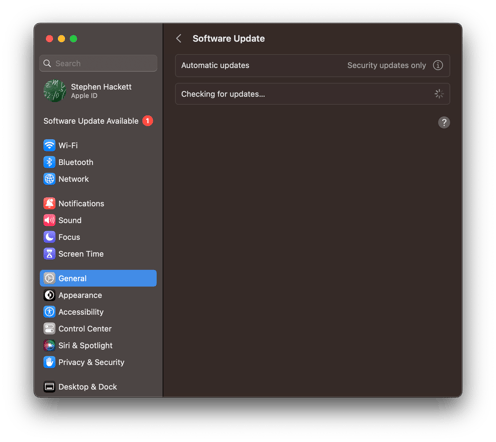Click the red update badge
Screen dimensions: 496x442
(x=148, y=121)
